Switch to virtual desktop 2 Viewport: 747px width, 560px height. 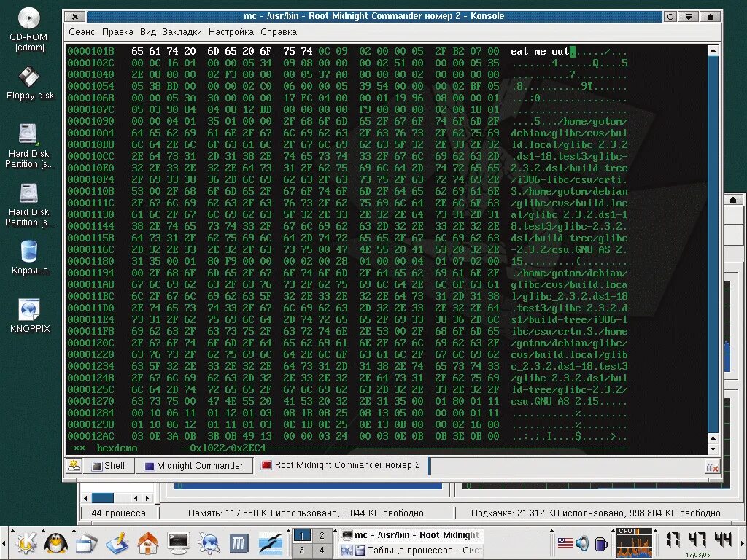point(322,536)
